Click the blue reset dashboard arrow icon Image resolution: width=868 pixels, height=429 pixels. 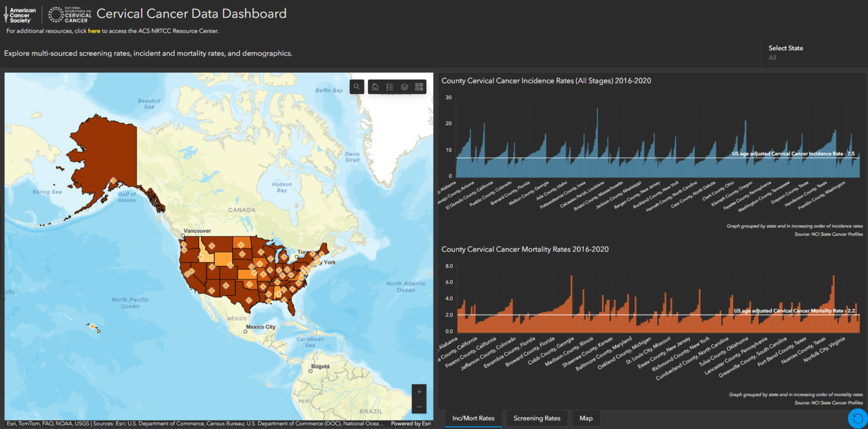[857, 418]
